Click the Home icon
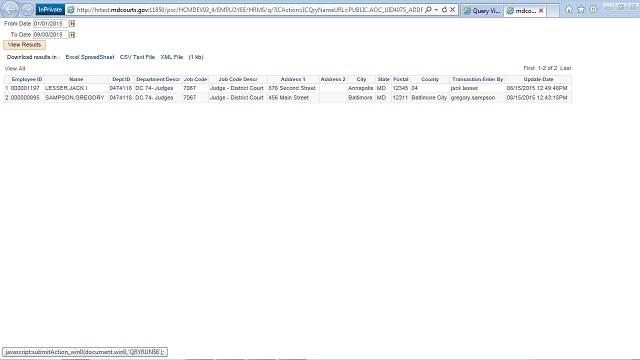Viewport: 640px width, 360px height. coord(569,9)
